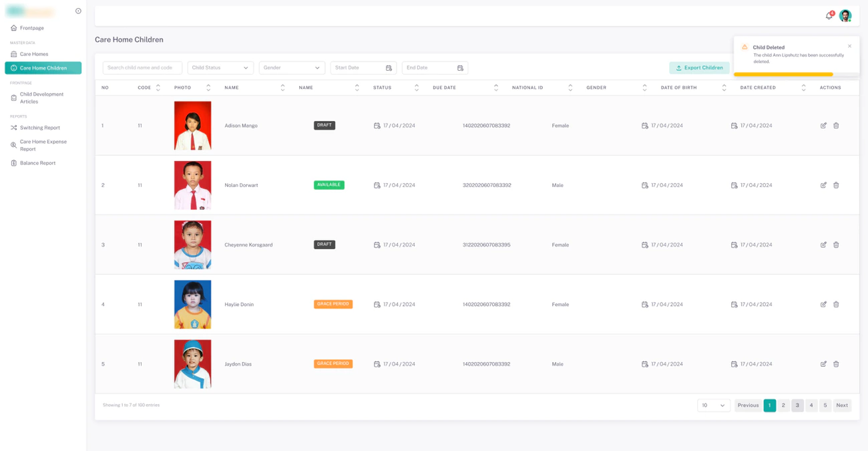Edit the Nolan Dorwart record

823,185
